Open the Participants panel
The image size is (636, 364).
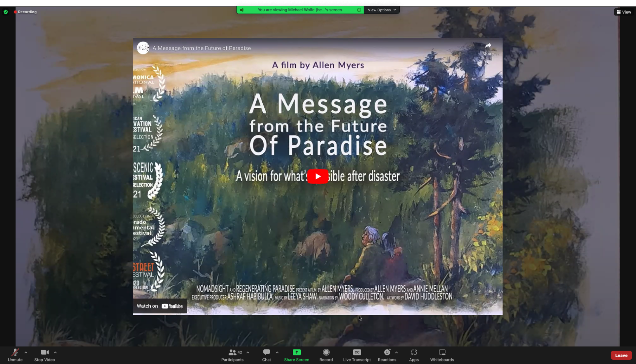(x=232, y=355)
